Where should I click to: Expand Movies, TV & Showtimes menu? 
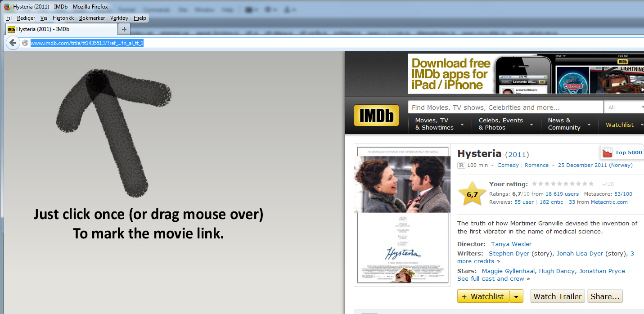pos(440,124)
